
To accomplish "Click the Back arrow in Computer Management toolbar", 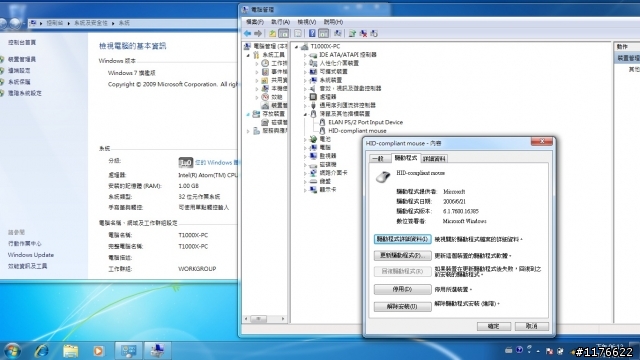I will pos(247,33).
